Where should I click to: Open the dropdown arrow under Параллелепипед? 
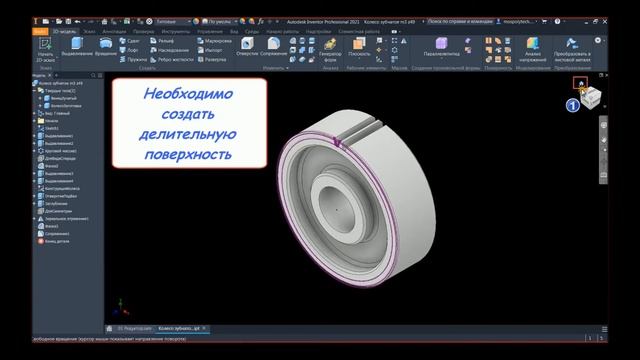coord(441,58)
